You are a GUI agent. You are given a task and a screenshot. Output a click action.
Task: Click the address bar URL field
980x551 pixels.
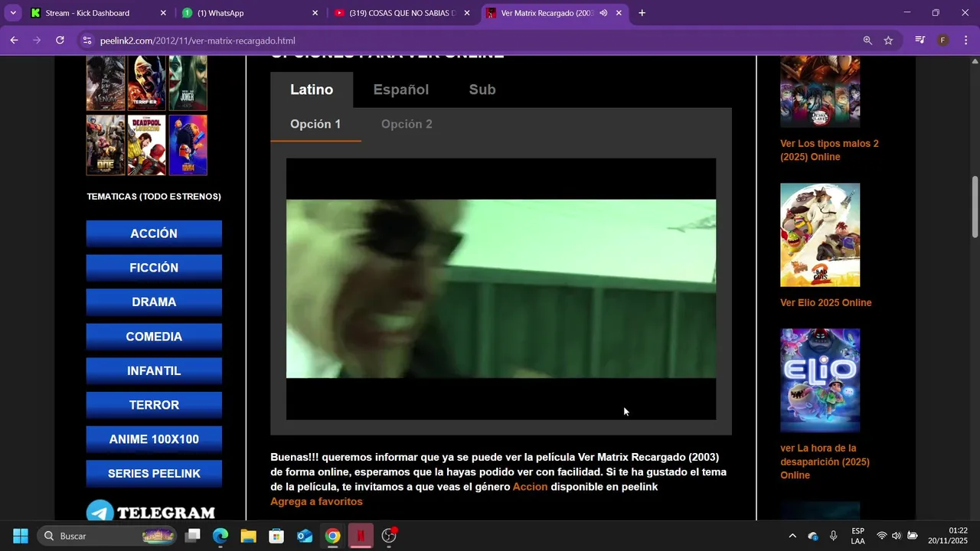[x=475, y=41]
